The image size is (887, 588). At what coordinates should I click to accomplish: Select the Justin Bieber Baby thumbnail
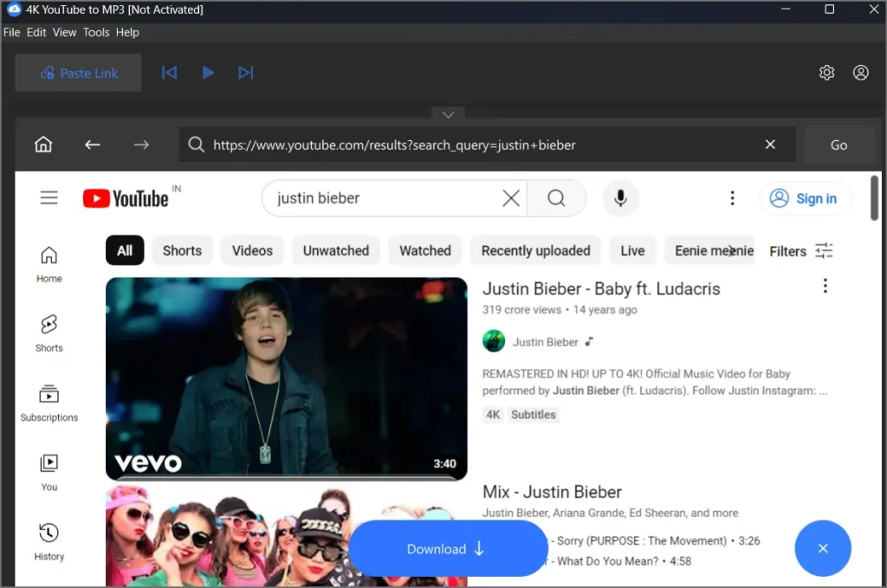[286, 378]
